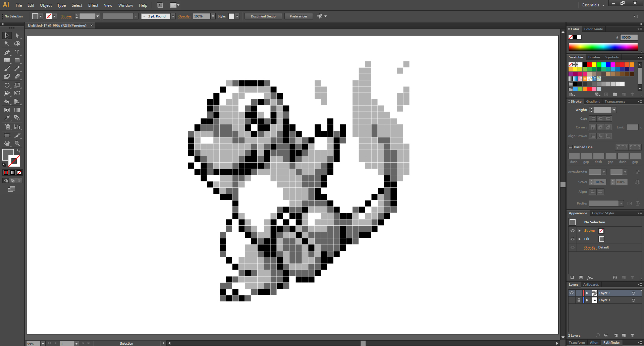
Task: Hide Layer 2 with its eye icon
Action: 572,293
